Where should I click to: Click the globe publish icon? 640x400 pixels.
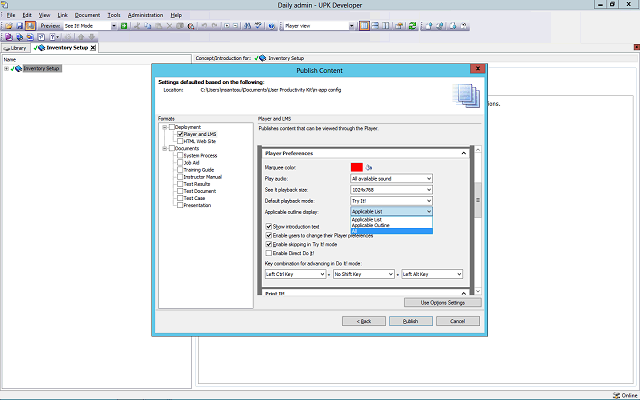coord(271,26)
